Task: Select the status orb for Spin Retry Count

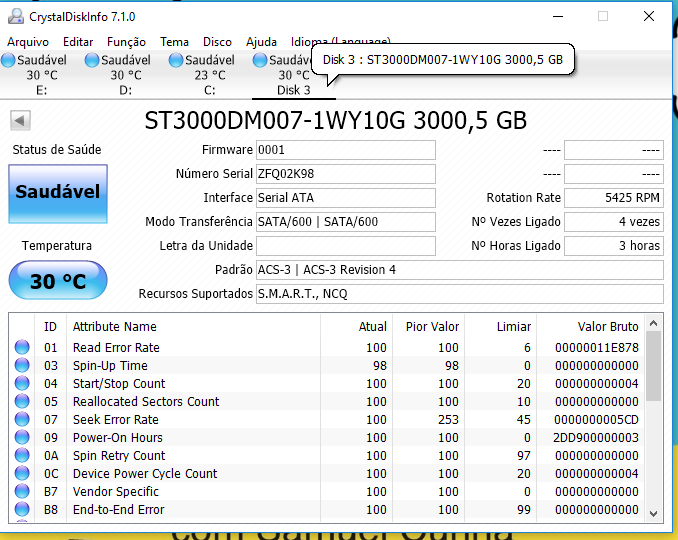Action: 22,455
